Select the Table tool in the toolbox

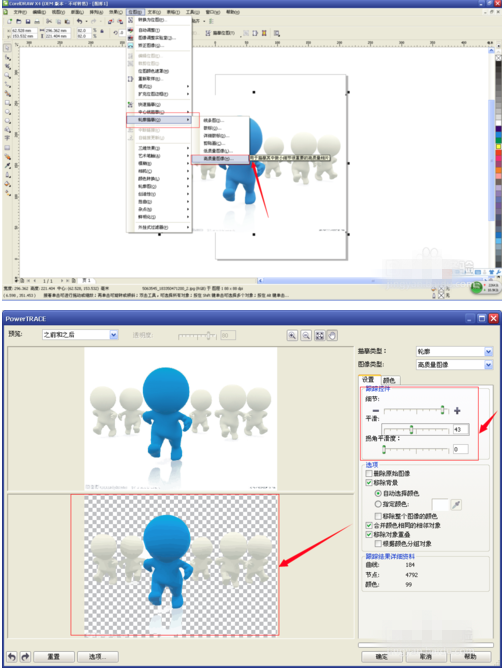tap(7, 147)
